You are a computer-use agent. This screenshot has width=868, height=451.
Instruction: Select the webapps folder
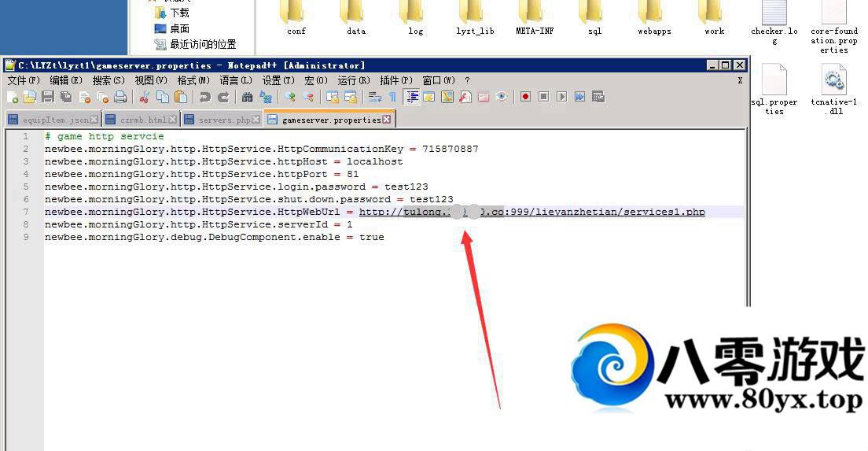point(653,17)
